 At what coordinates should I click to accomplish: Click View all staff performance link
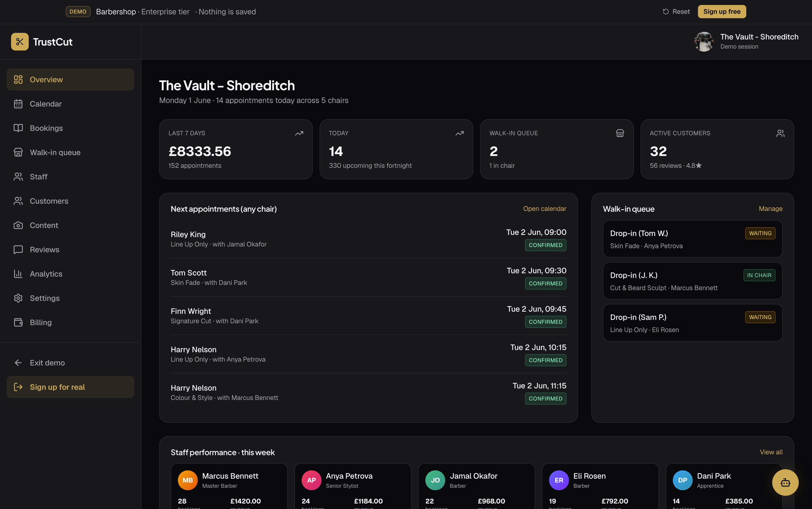tap(771, 452)
